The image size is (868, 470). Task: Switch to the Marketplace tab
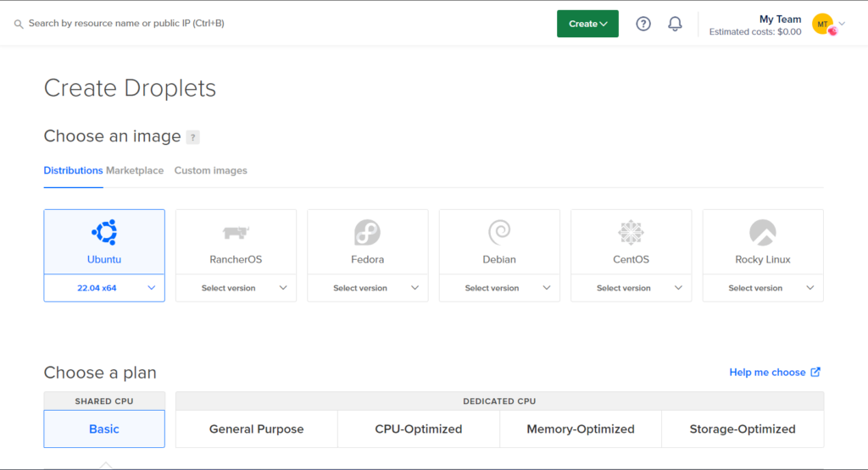tap(135, 170)
